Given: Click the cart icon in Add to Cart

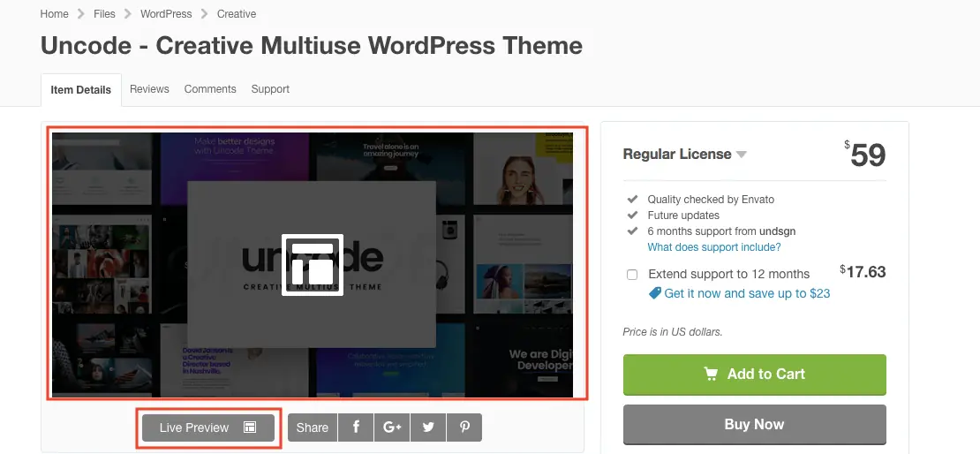Looking at the screenshot, I should 711,374.
